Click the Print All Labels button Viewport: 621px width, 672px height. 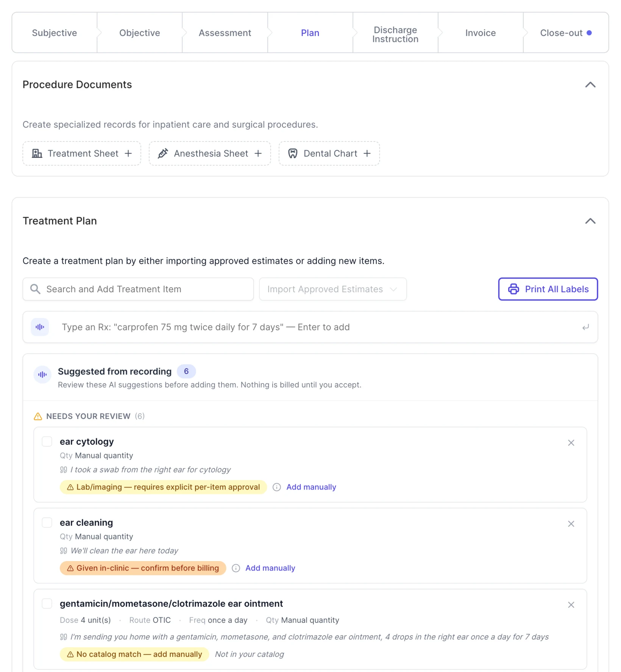tap(548, 289)
